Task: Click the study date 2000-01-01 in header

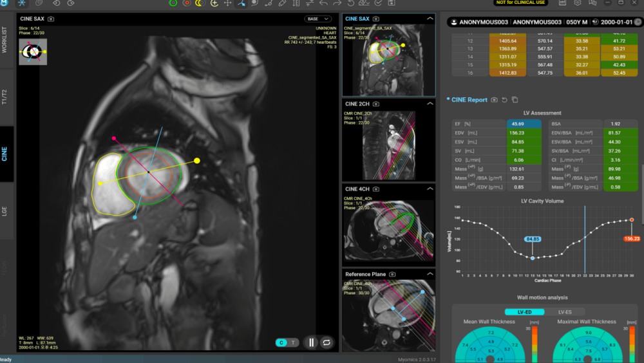Action: [616, 22]
